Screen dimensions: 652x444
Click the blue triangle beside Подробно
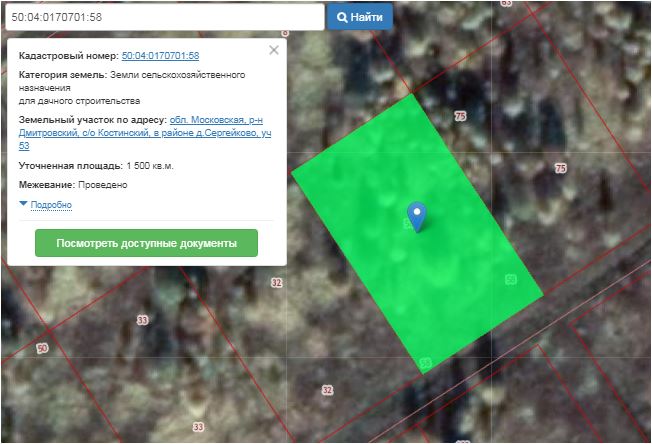coord(24,204)
